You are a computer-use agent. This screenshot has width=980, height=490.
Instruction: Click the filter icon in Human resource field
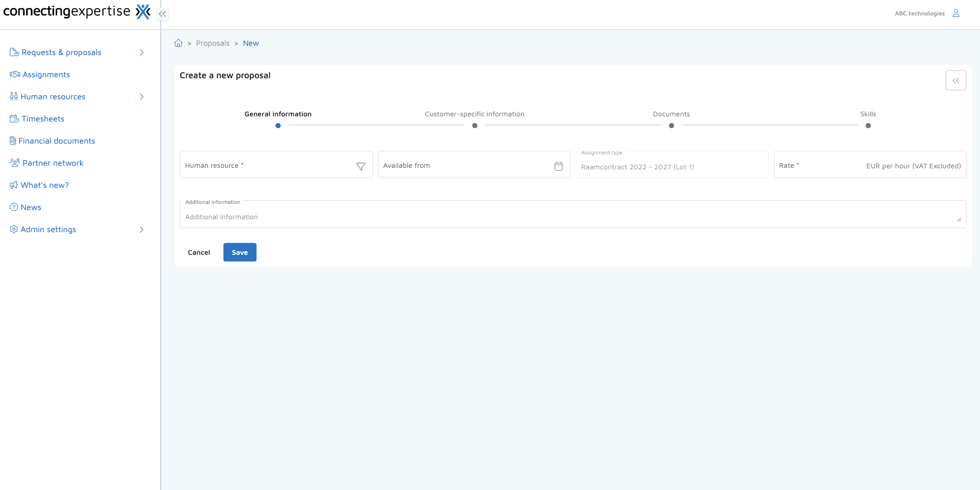(x=360, y=166)
